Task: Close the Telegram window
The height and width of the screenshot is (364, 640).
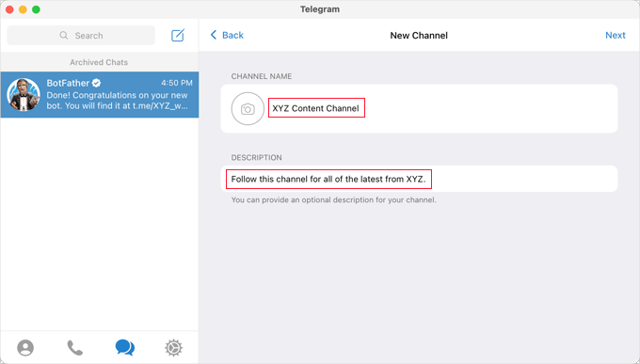Action: [9, 9]
